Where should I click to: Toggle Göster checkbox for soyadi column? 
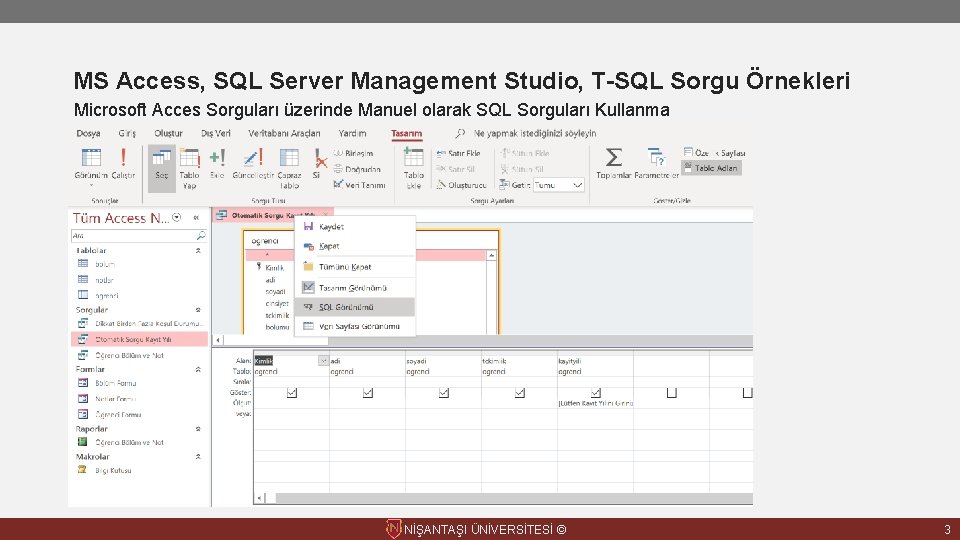coord(444,393)
